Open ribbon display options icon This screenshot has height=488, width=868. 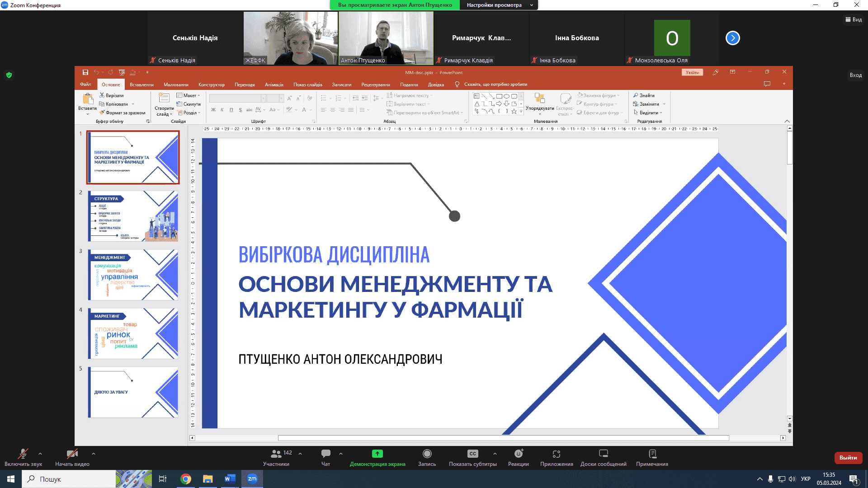(x=732, y=72)
